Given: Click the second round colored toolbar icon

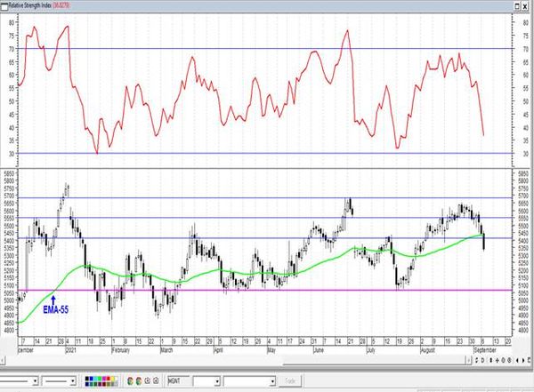Looking at the screenshot, I should coord(141,380).
